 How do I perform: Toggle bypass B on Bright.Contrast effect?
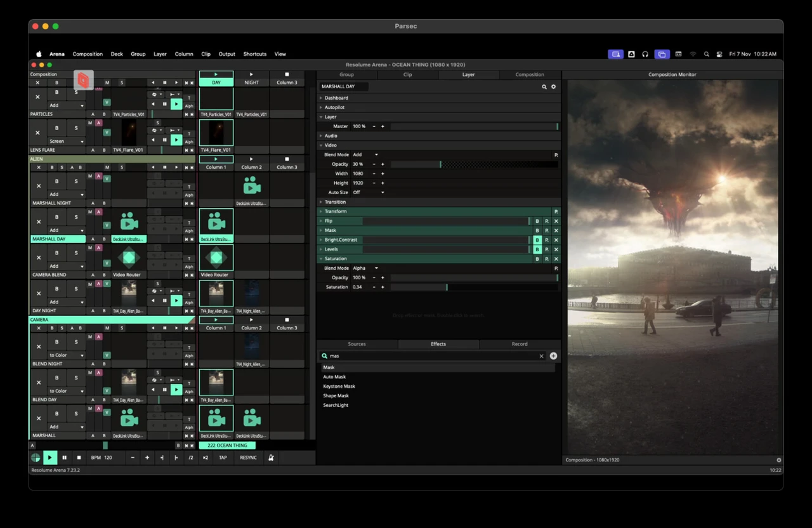(x=537, y=240)
